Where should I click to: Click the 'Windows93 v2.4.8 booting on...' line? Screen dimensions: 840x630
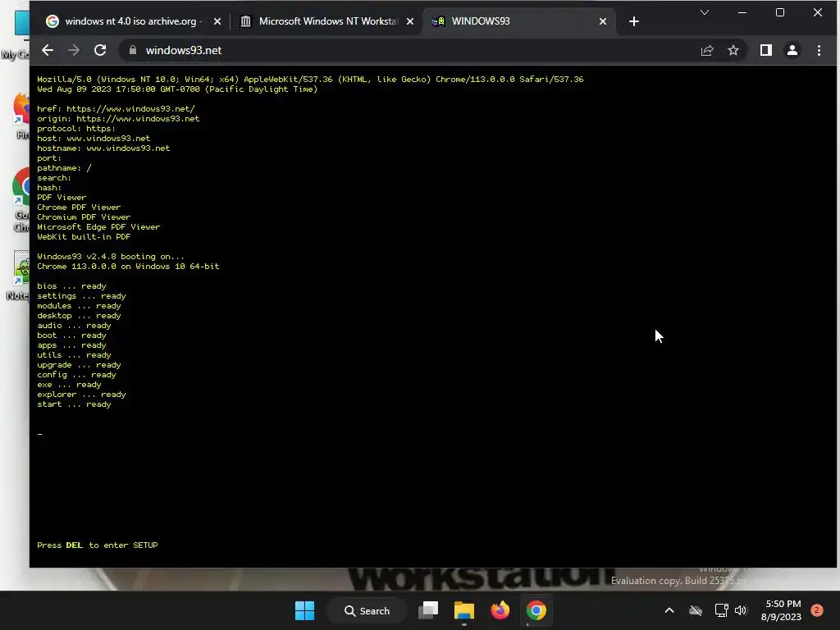click(111, 257)
